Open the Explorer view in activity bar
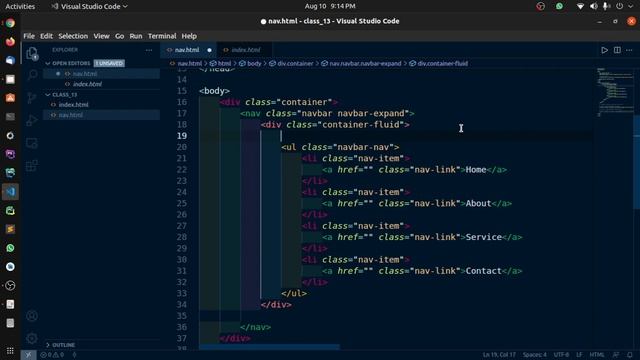The width and height of the screenshot is (640, 360). 32,53
